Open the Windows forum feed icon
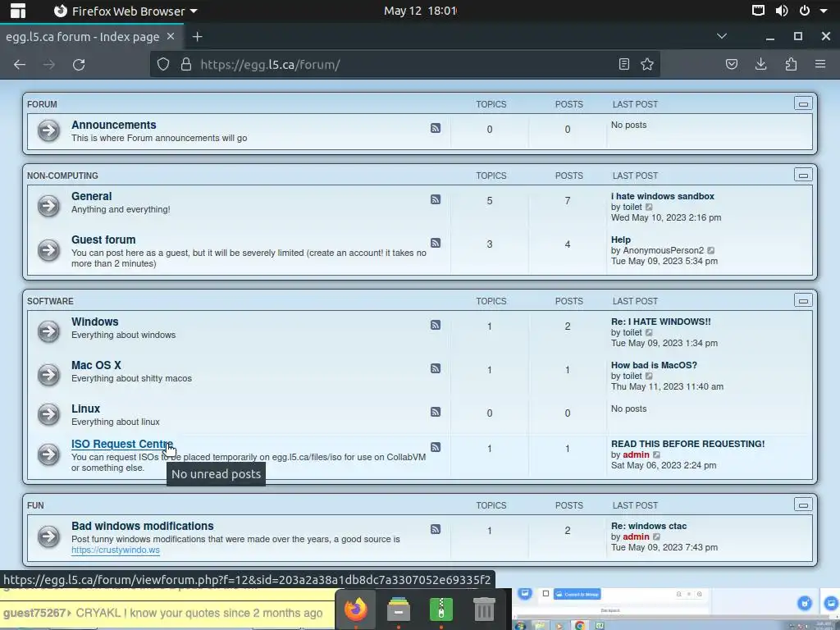 (436, 325)
